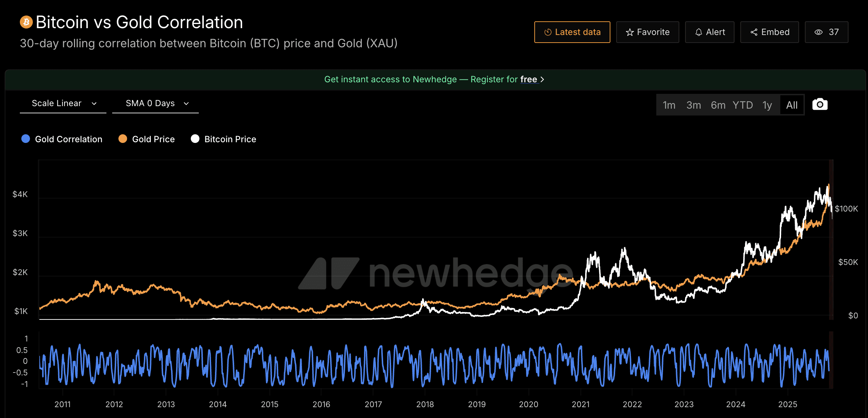Expand the SMA 0 Days dropdown
This screenshot has width=868, height=418.
click(x=155, y=104)
